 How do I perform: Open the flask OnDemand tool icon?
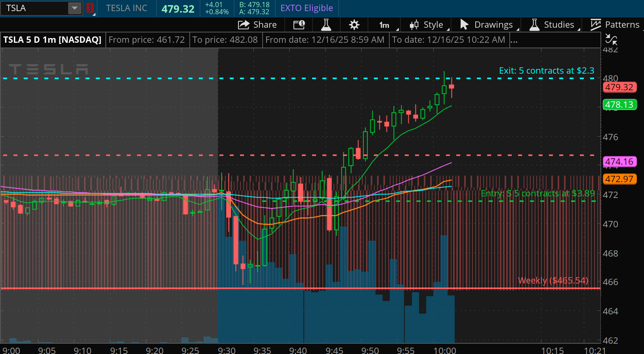pyautogui.click(x=326, y=25)
